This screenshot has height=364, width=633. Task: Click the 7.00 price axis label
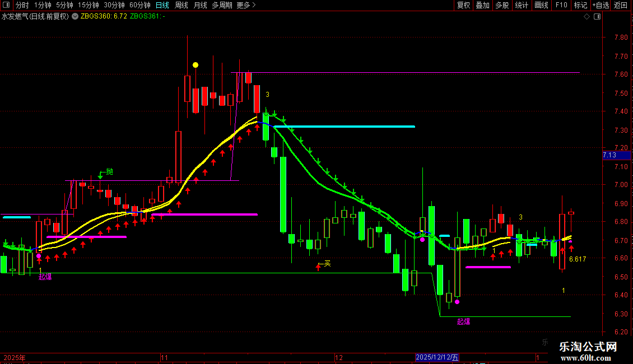click(621, 185)
